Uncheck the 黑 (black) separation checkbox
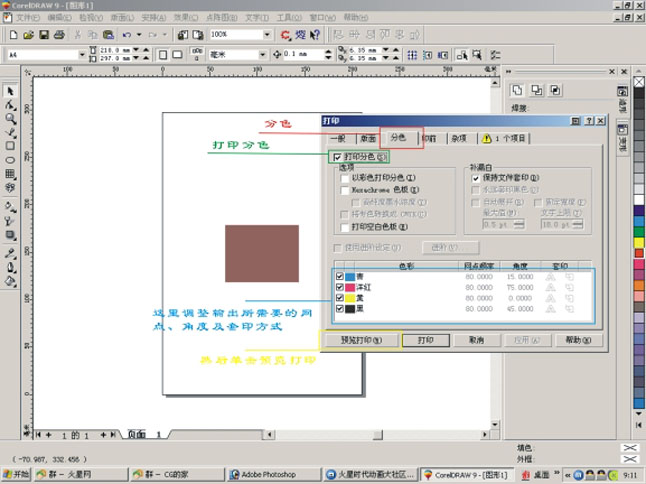The image size is (646, 484). click(340, 309)
